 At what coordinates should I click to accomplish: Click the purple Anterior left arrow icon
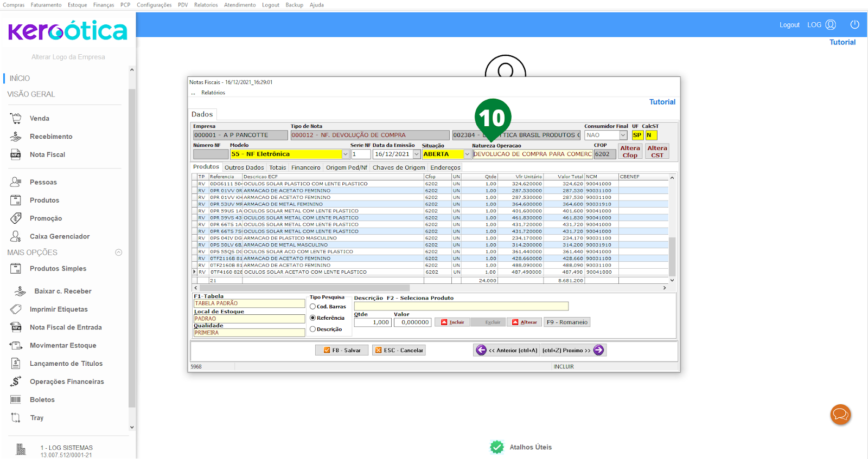[481, 350]
